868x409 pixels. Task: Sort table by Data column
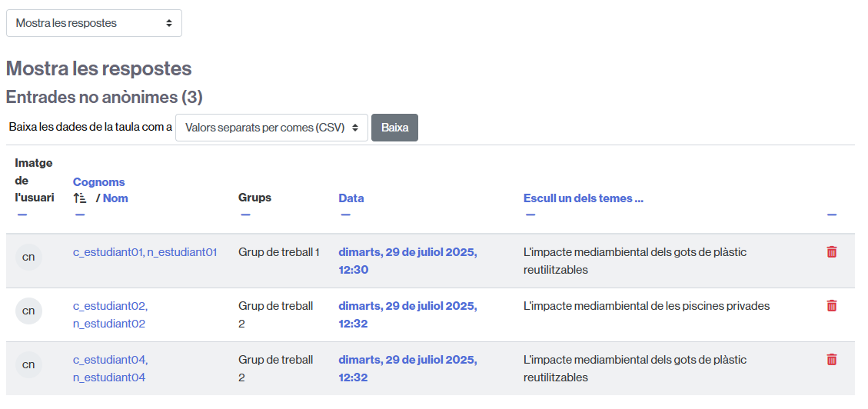click(351, 198)
